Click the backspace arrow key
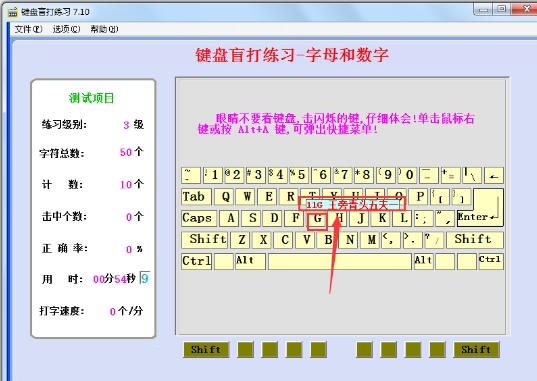537x381 pixels. [x=494, y=175]
